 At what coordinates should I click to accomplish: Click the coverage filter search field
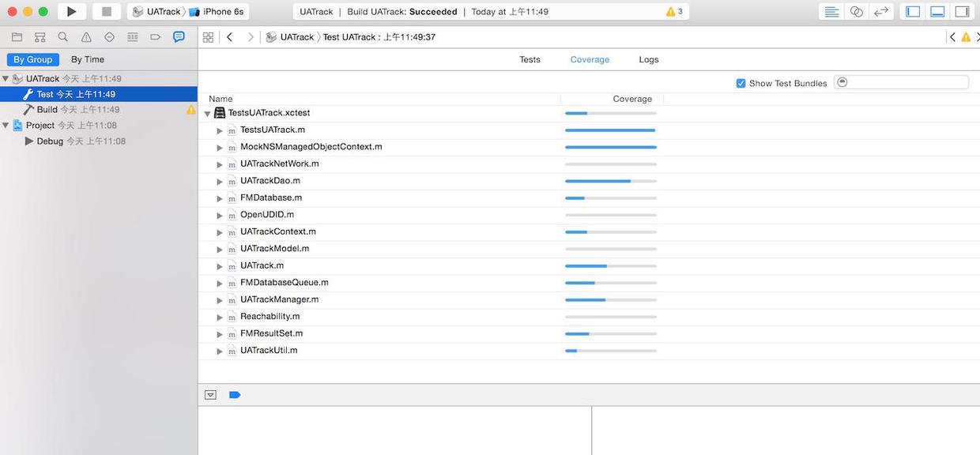pyautogui.click(x=901, y=82)
